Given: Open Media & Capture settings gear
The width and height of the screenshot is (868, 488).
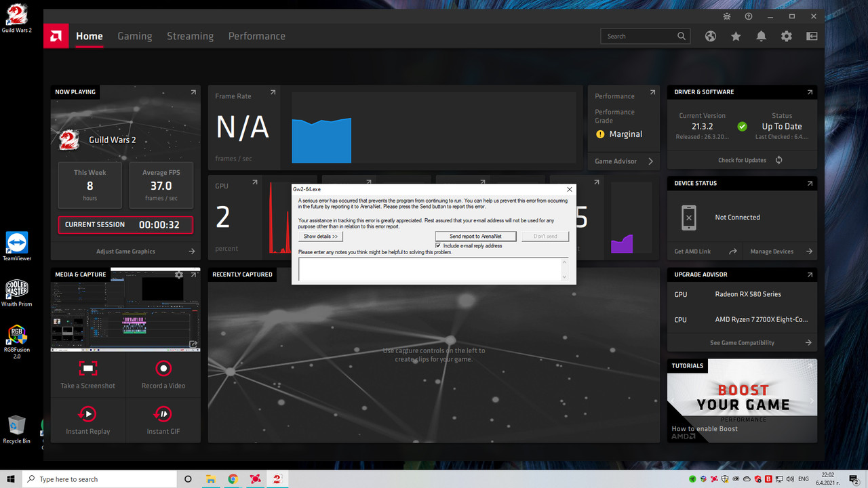Looking at the screenshot, I should coord(179,274).
